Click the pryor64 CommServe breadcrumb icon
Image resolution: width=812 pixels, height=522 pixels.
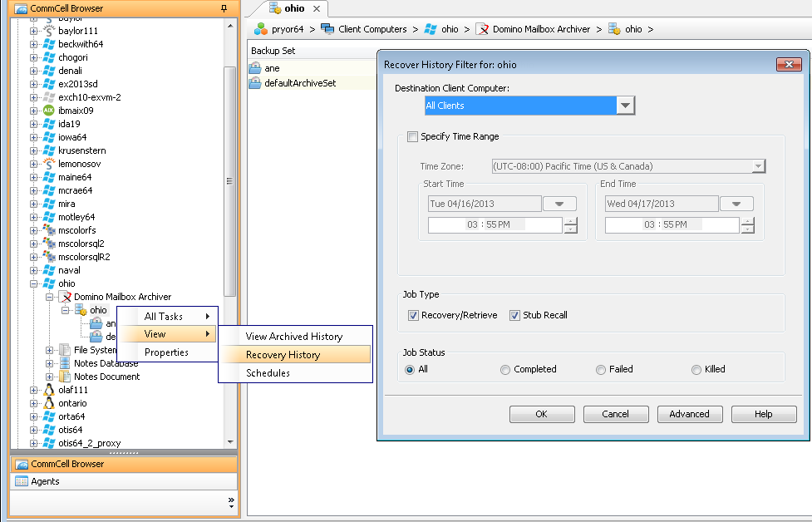coord(260,29)
